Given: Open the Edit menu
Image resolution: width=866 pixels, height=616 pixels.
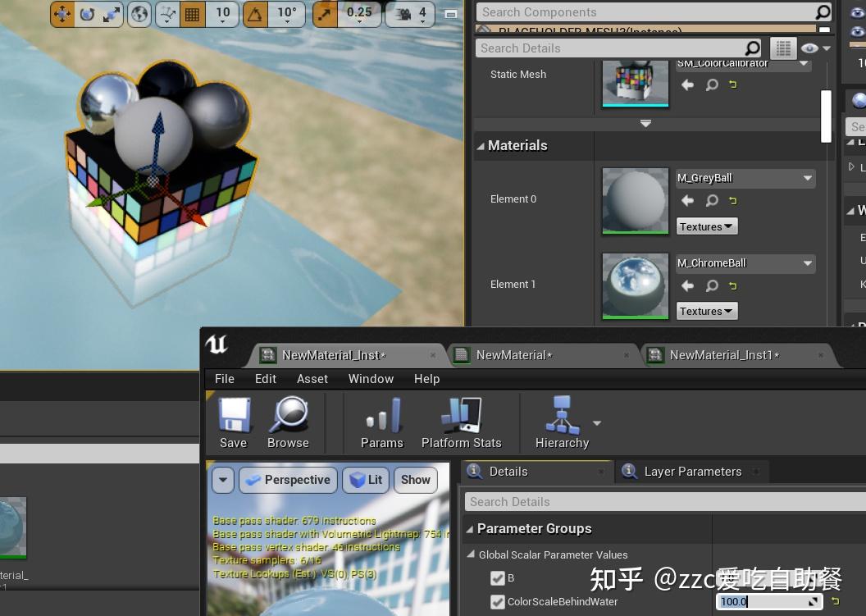Looking at the screenshot, I should pos(265,379).
